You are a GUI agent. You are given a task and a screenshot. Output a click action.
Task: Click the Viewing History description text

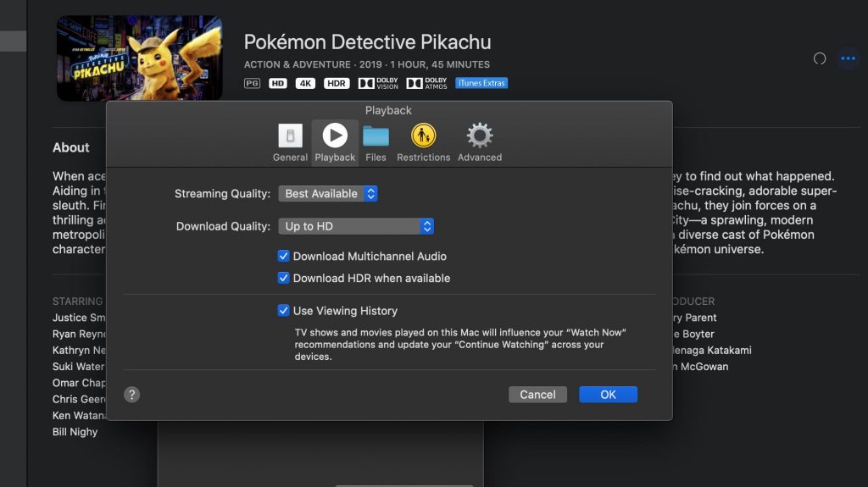460,344
